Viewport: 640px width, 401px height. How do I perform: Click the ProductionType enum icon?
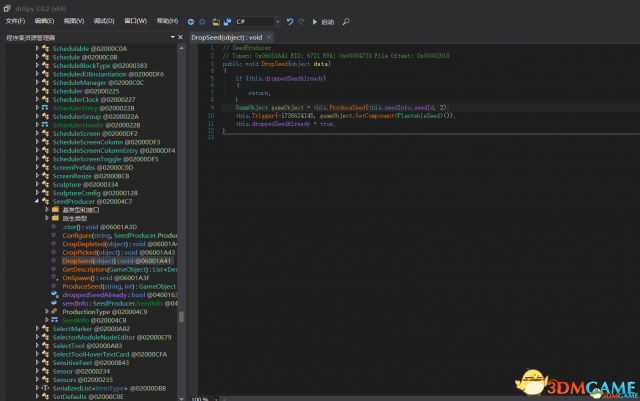tap(54, 311)
